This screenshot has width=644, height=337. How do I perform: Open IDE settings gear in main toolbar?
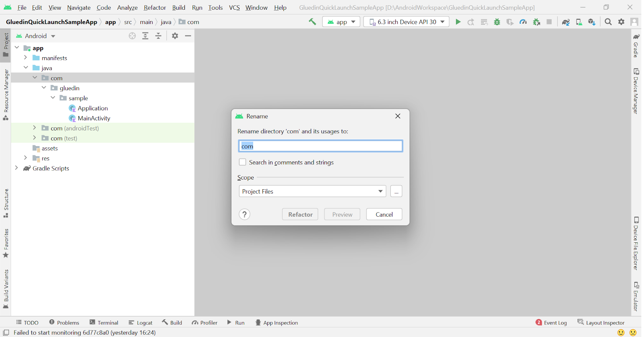(621, 22)
